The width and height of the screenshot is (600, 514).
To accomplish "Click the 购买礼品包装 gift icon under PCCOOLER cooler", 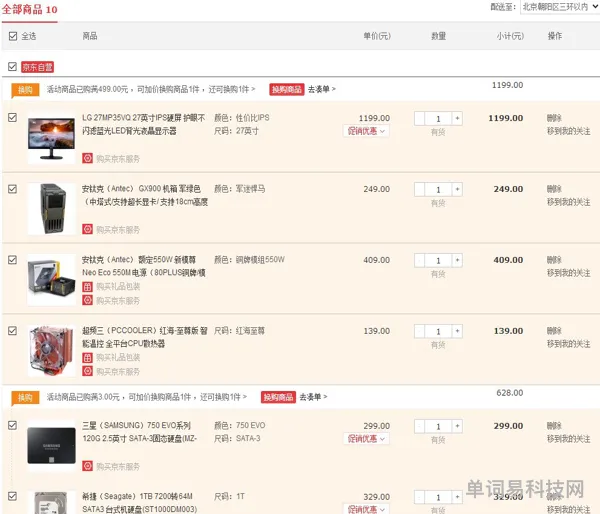I will pyautogui.click(x=88, y=357).
